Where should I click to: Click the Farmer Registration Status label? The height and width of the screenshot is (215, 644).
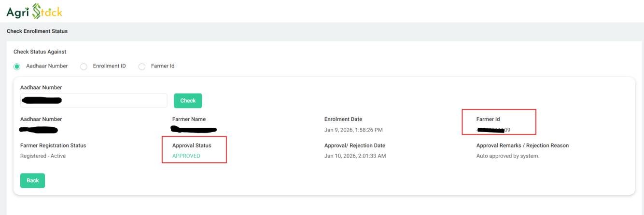coord(53,145)
